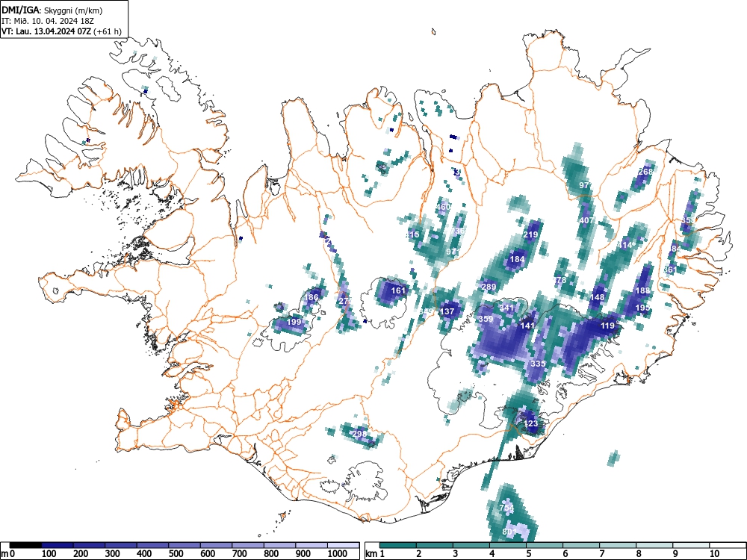The height and width of the screenshot is (560, 747).
Task: Click the visibility value 186 on the map
Action: [311, 298]
